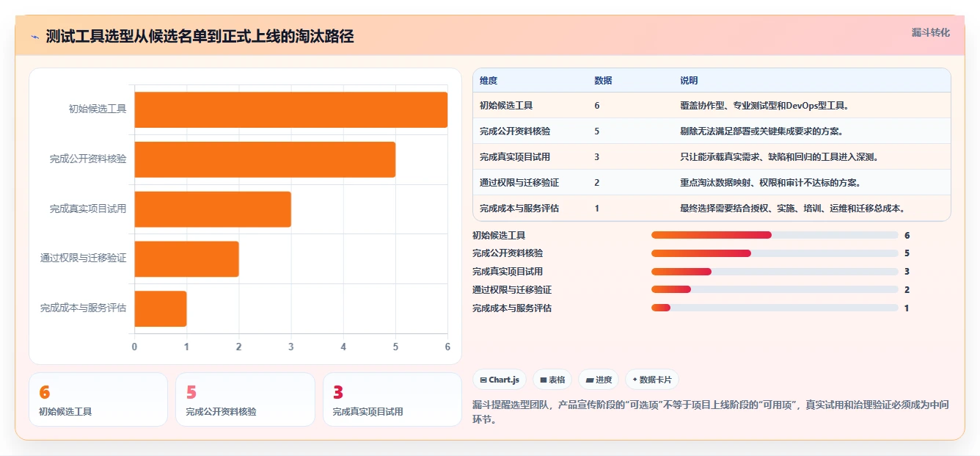
Task: Click the 完成公开资料核验 progress bar with value 5
Action: (x=775, y=253)
